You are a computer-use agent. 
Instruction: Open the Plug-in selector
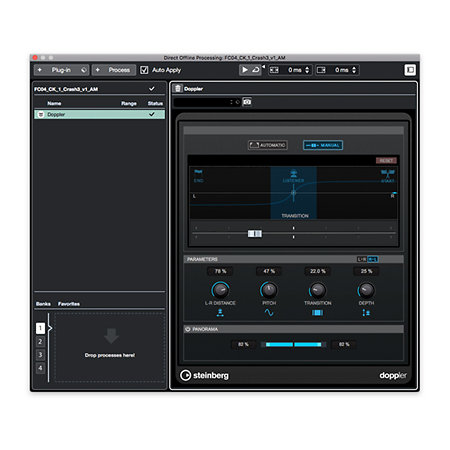pyautogui.click(x=61, y=70)
